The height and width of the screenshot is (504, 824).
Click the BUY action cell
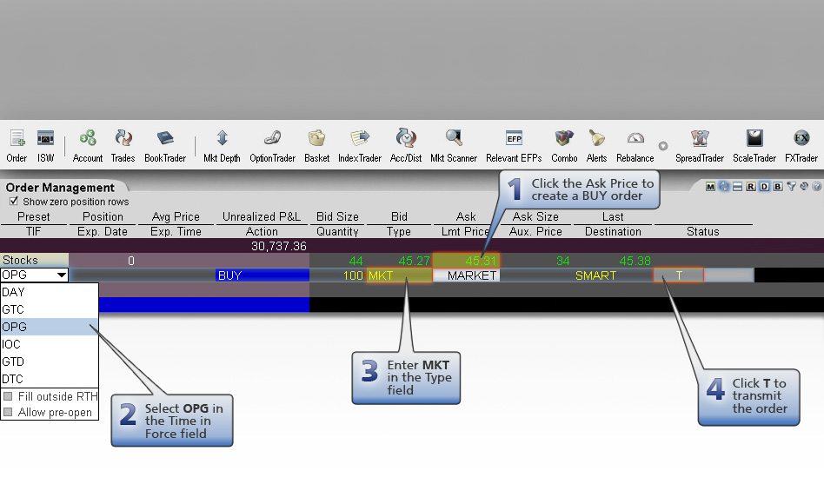(x=262, y=275)
